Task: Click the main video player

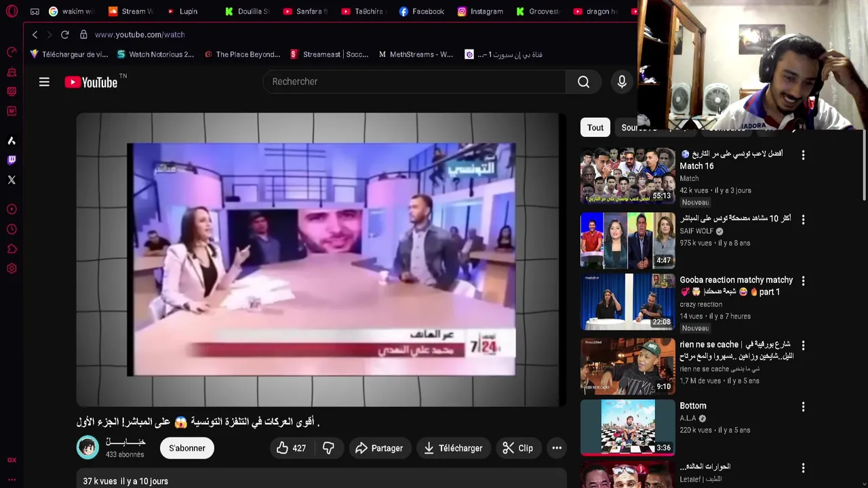Action: tap(321, 260)
